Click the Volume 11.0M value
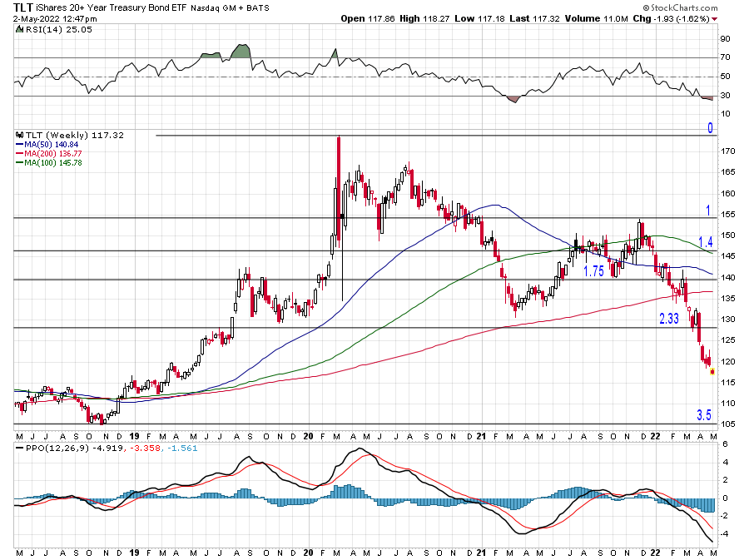The image size is (749, 560). (596, 18)
